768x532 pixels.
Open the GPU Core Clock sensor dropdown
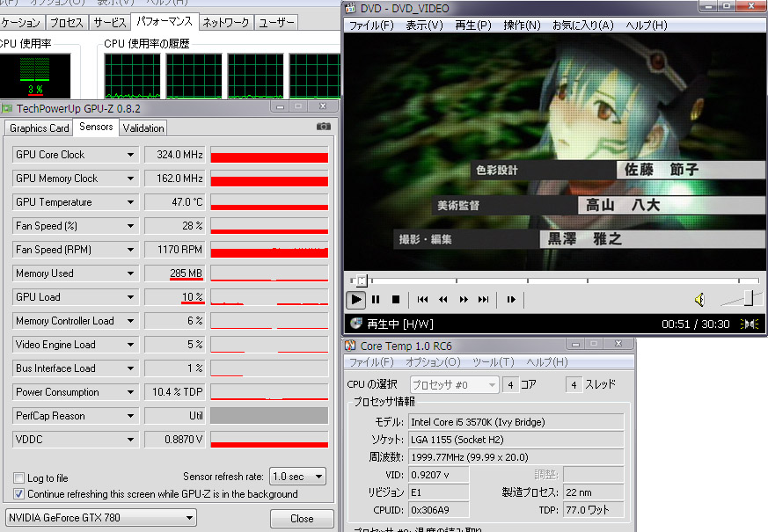[x=130, y=155]
